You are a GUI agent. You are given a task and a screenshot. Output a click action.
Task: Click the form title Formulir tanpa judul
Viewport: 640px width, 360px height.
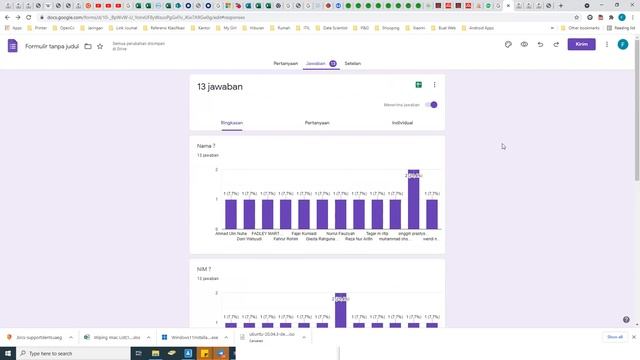(x=52, y=46)
